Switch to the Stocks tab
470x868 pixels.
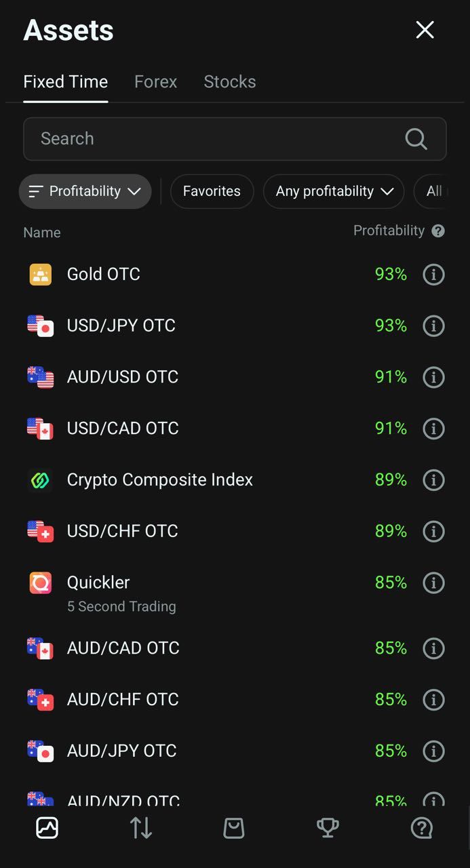coord(230,82)
